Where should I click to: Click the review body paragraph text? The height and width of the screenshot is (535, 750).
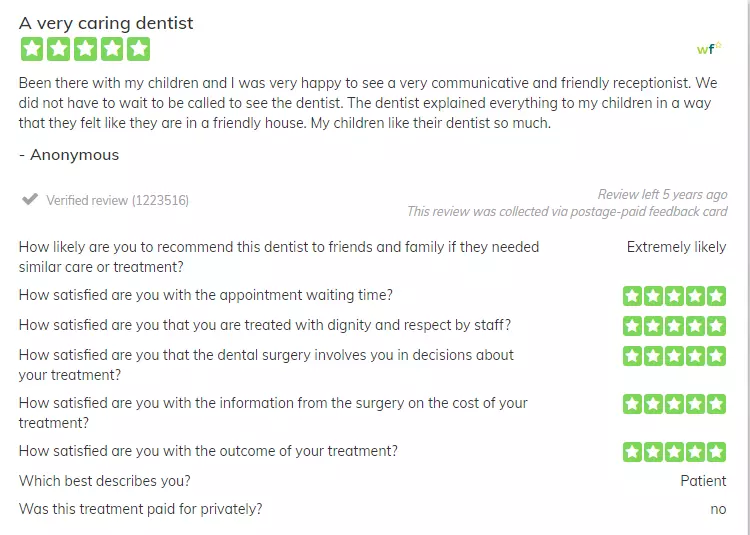point(368,103)
